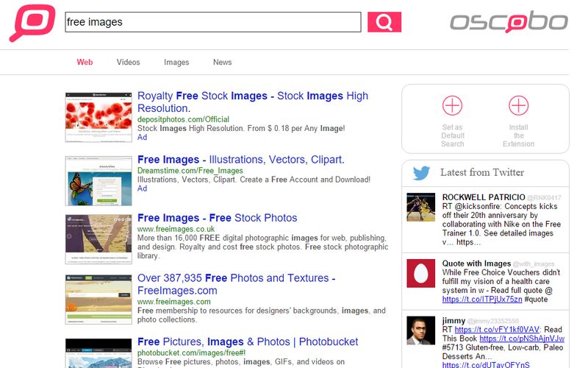Click the pink magnifier search button
Viewport: 588px width, 368px height.
pos(384,22)
